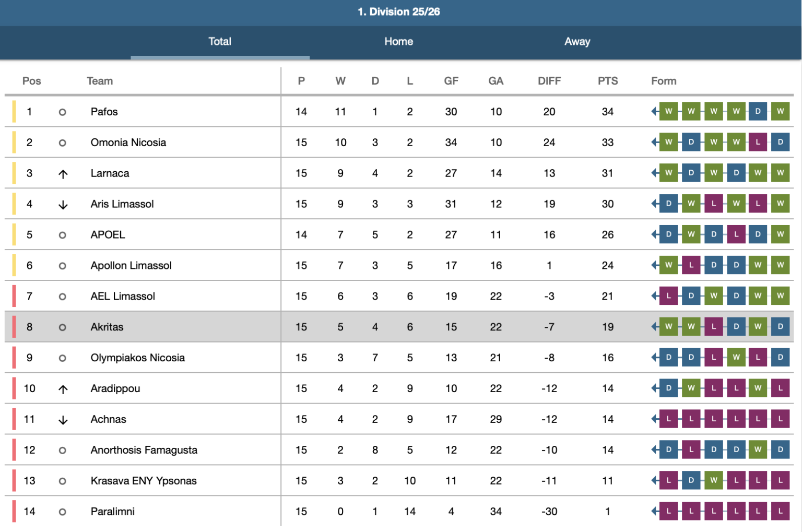Screen dimensions: 802x532
Task: Open the Apollon Limassol team link
Action: click(131, 265)
